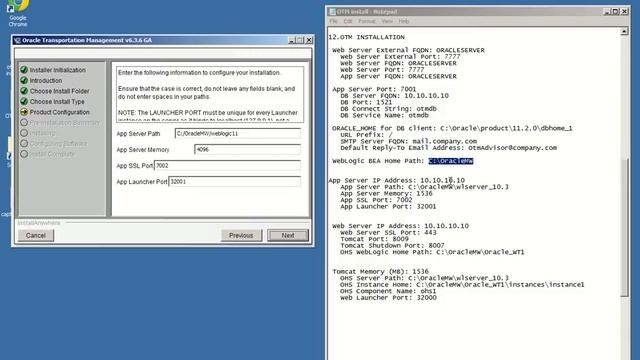Click 'Tomcat Shutdown Port: 8007' line
640x360 pixels.
[392, 246]
